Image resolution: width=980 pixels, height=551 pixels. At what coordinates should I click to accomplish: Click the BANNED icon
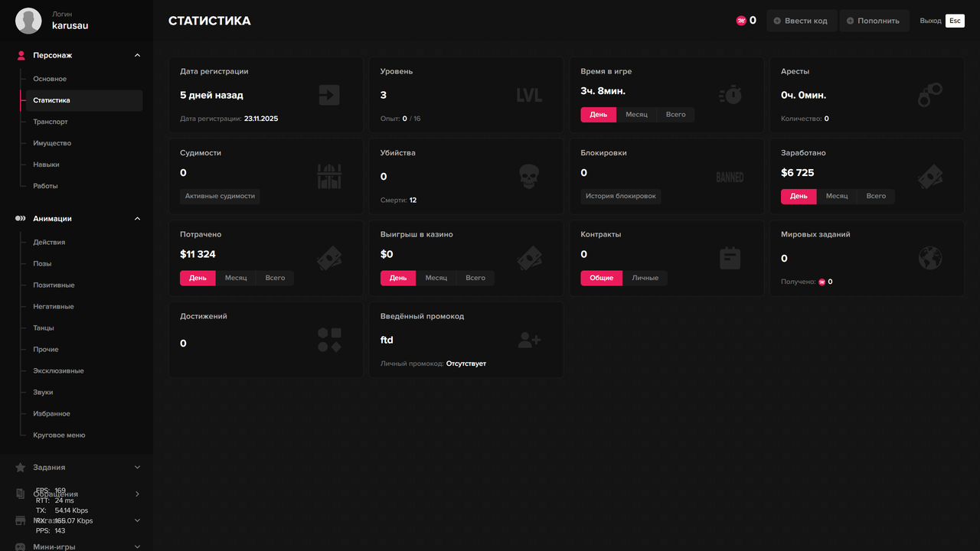click(x=730, y=177)
